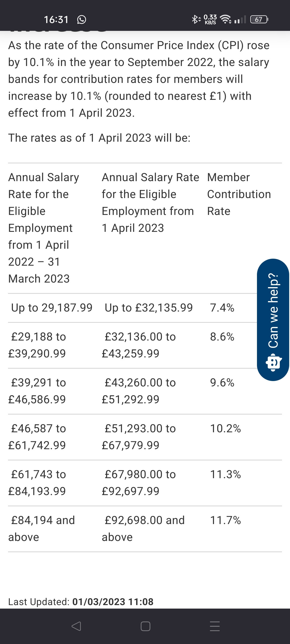Tap the 10.2% contribution rate cell

(x=225, y=429)
